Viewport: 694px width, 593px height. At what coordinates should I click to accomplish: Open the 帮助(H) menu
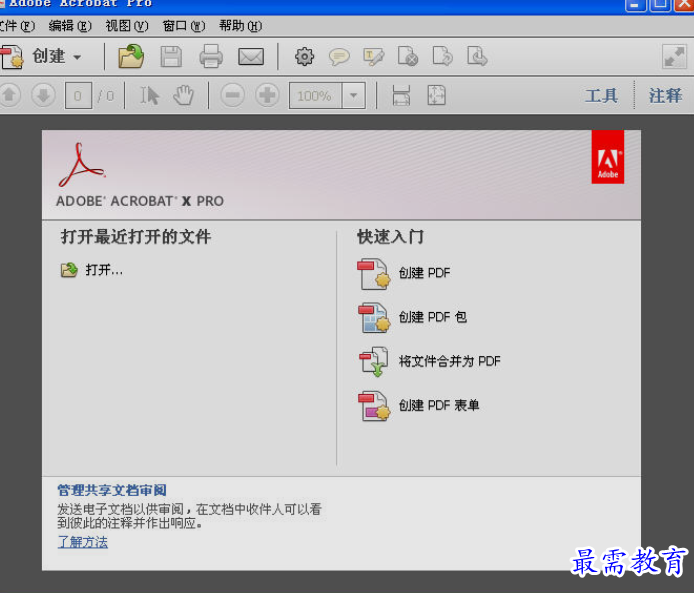tap(240, 26)
